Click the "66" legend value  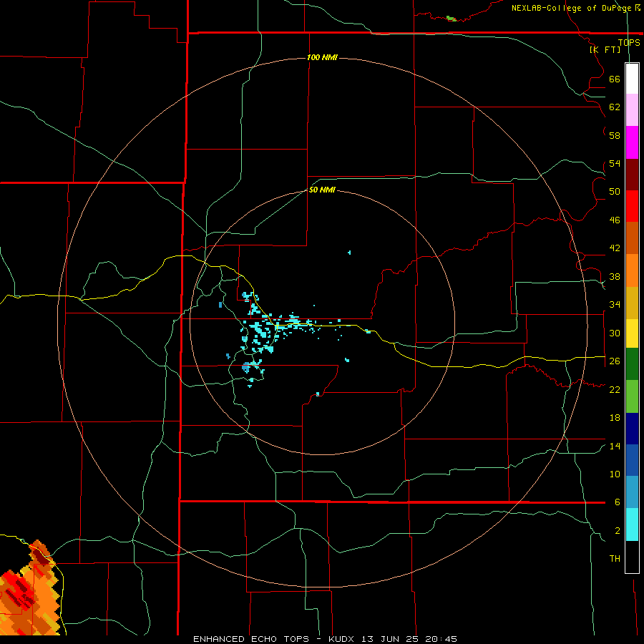coord(615,79)
